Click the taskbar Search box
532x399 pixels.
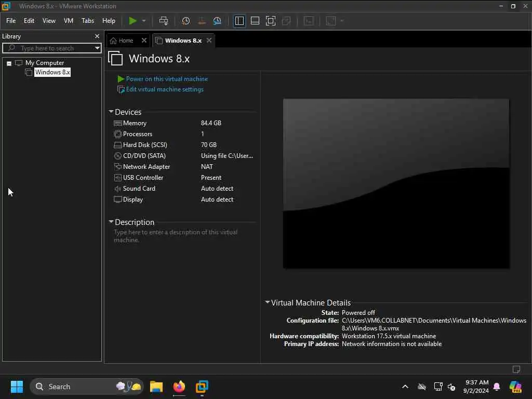(x=87, y=387)
